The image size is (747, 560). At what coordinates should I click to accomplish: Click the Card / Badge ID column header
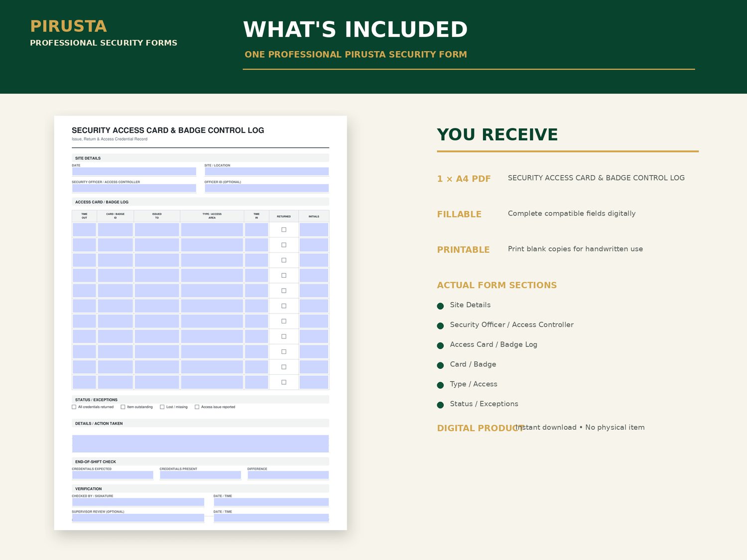[x=116, y=216]
